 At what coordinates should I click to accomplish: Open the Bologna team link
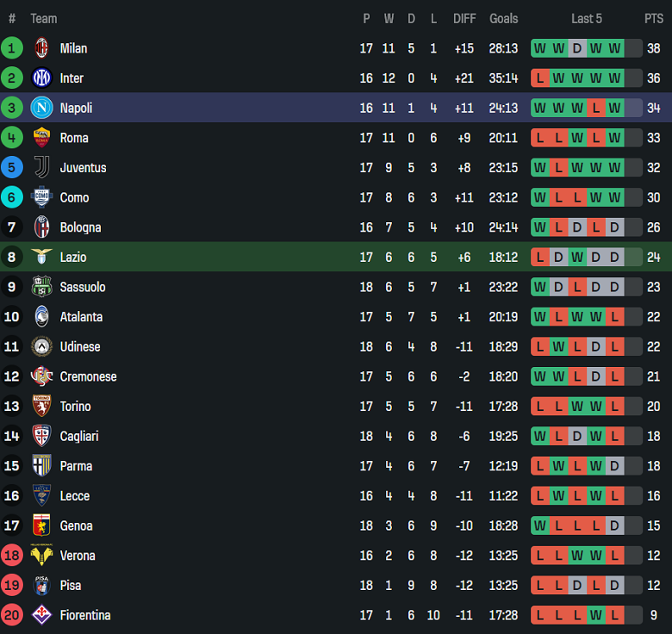coord(80,227)
